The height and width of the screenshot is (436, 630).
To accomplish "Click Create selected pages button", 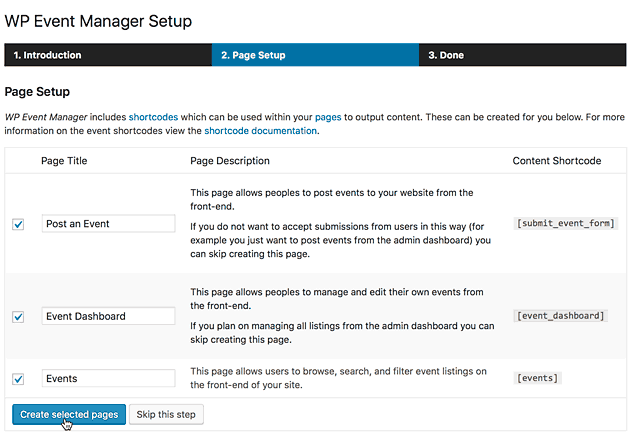I will point(69,414).
